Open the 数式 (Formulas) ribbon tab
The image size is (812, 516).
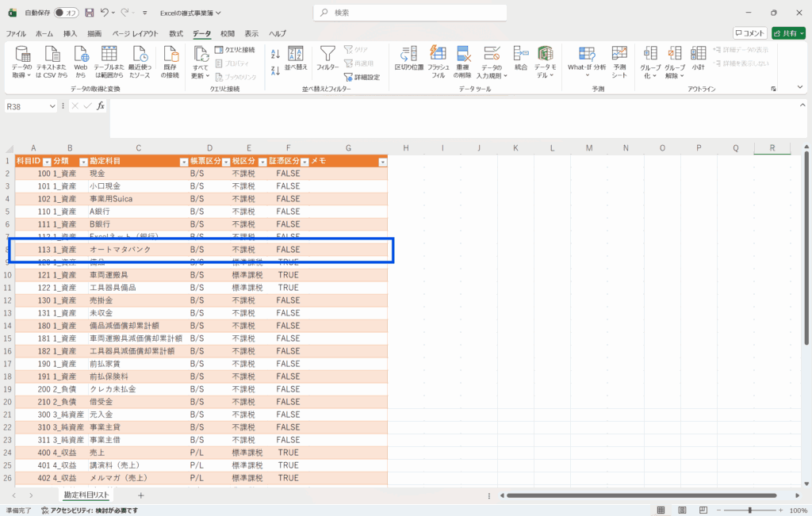[x=176, y=33]
